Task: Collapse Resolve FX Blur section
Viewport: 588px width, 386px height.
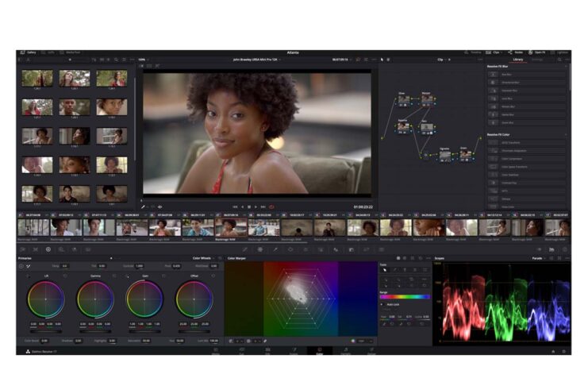Action: click(x=567, y=67)
